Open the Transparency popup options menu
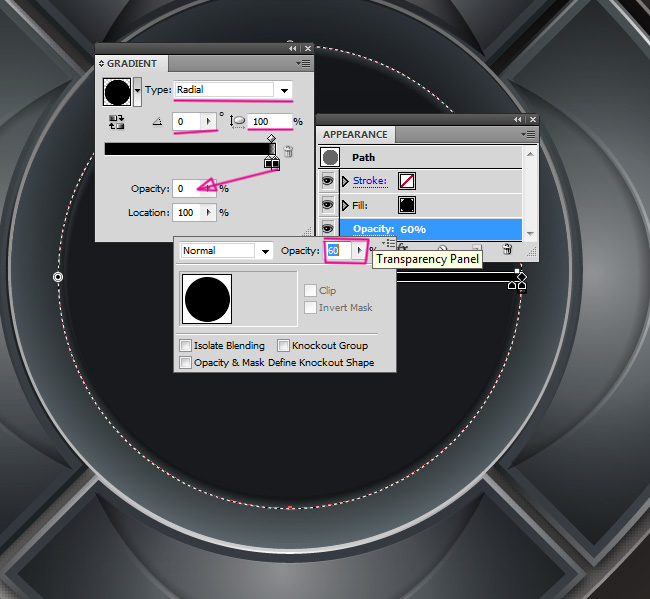 (389, 242)
